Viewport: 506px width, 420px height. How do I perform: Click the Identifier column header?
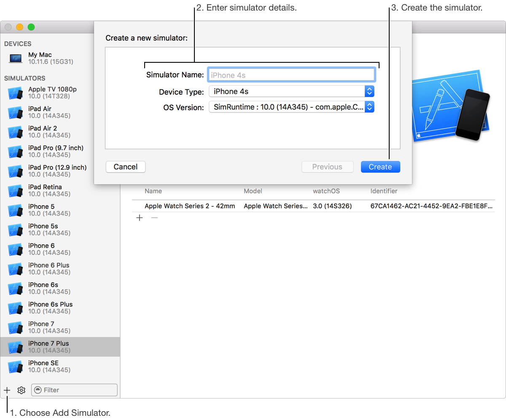(x=384, y=191)
